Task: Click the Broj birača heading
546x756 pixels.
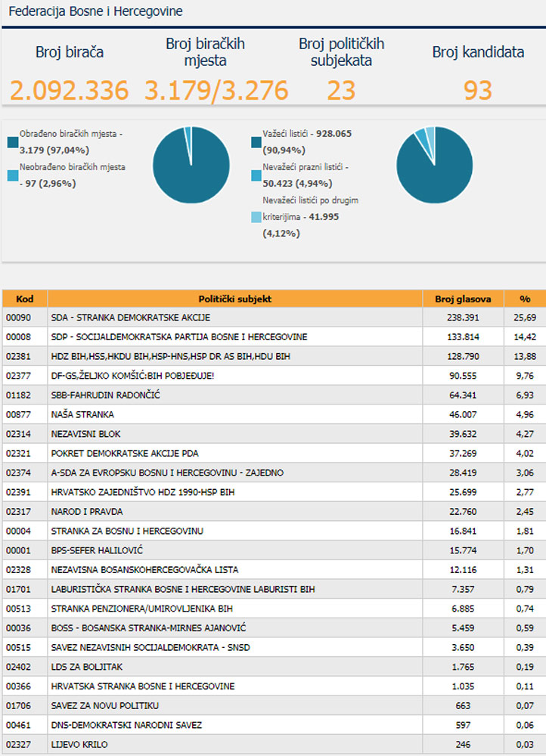Action: [70, 52]
